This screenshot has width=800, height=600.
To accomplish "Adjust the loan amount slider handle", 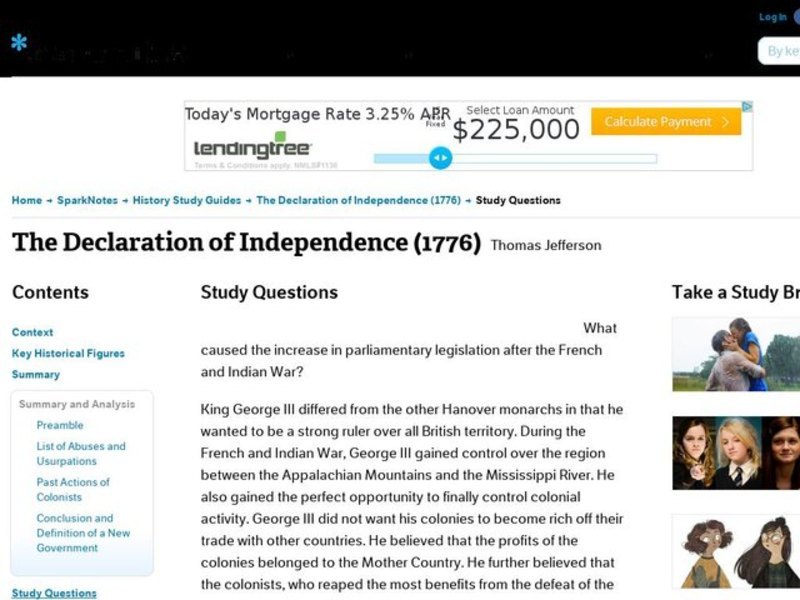I will [x=440, y=157].
